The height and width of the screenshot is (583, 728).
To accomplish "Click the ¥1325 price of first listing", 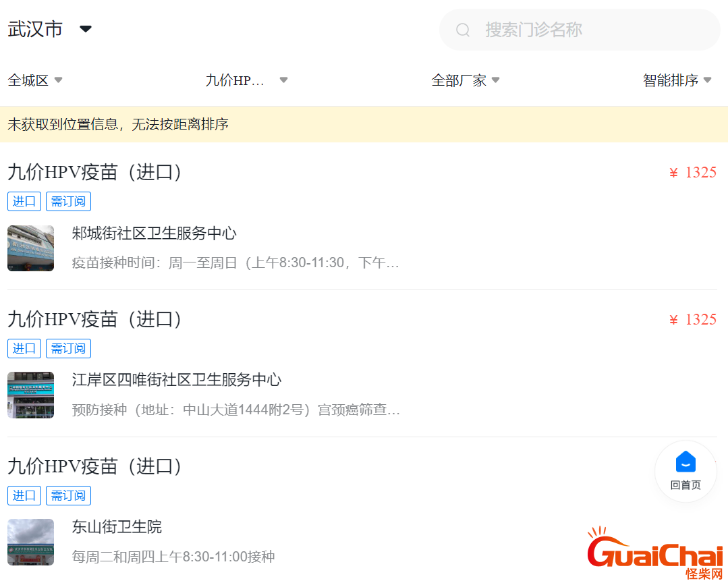I will [x=692, y=173].
